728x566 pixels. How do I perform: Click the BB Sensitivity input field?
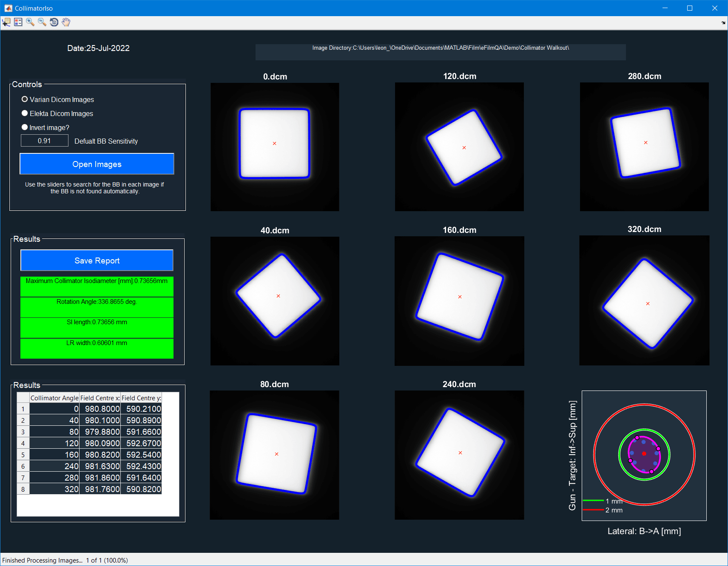pos(45,141)
